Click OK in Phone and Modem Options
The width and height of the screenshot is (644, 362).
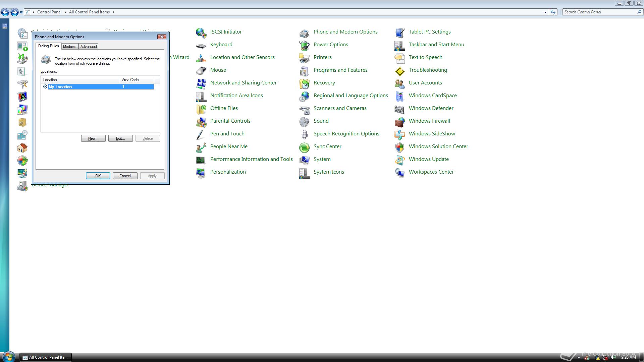(x=98, y=176)
